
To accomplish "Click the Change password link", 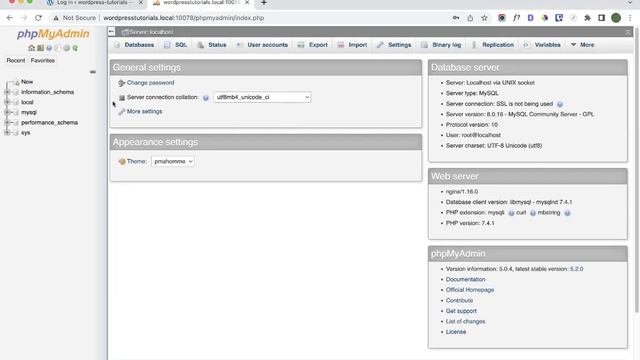I will (x=150, y=83).
